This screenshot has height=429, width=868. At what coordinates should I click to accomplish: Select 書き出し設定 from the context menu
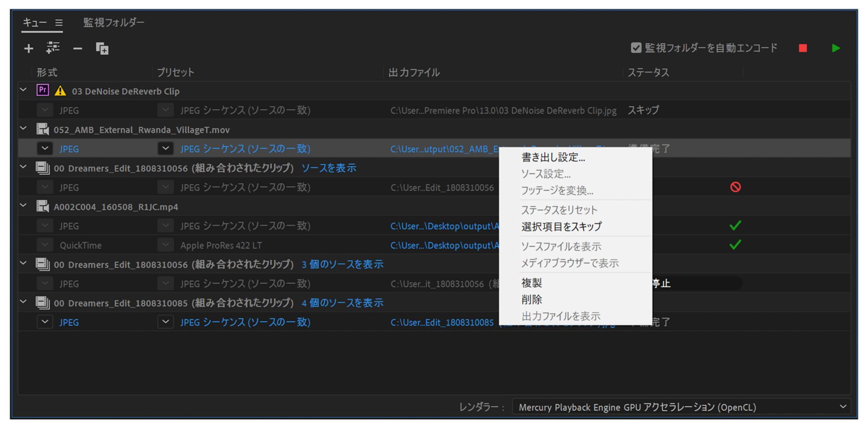click(552, 157)
